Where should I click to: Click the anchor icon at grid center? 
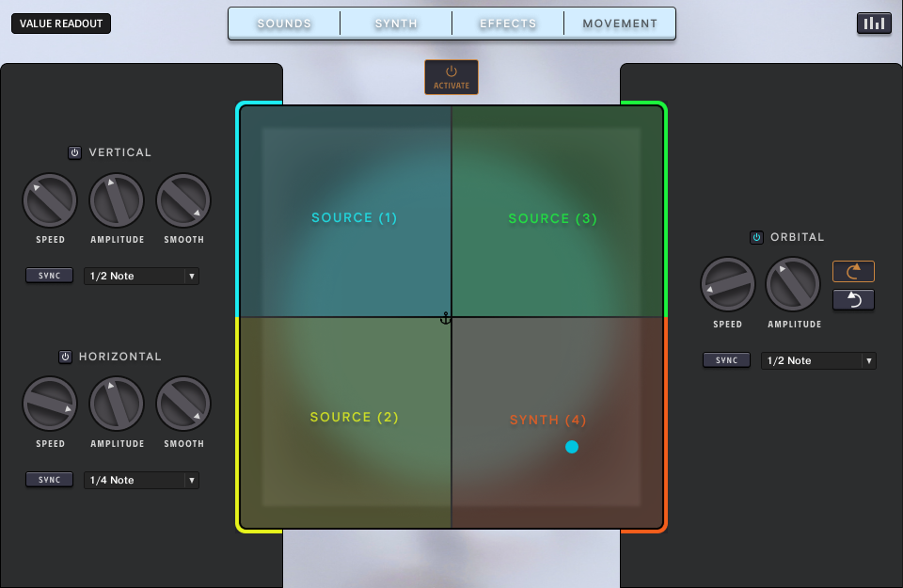pyautogui.click(x=447, y=319)
